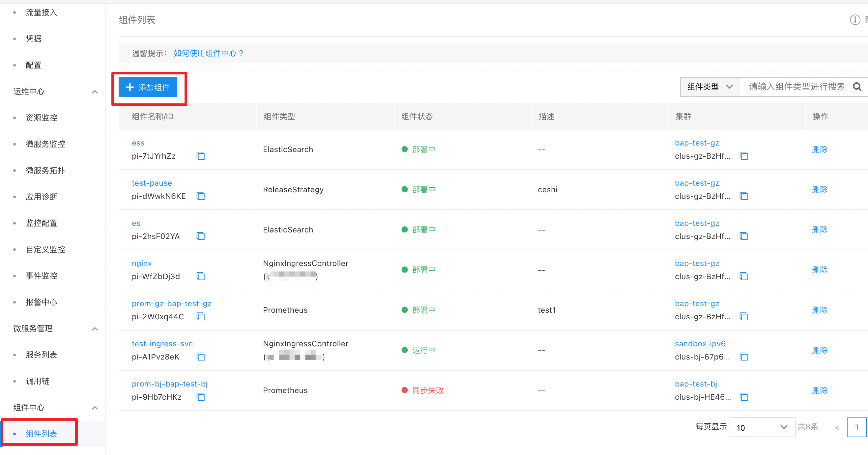Screen dimensions: 868x455
Task: Go to 资源监控
Action: 42,118
